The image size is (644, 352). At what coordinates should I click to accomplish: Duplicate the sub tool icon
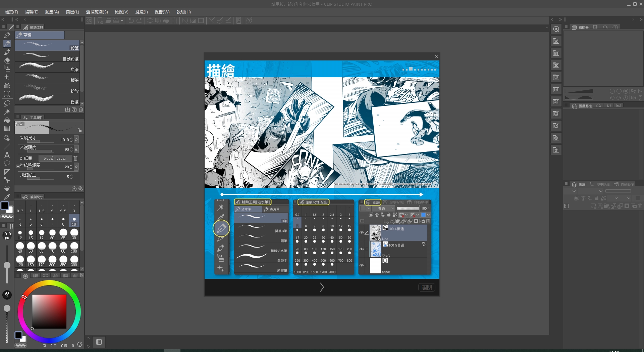74,109
